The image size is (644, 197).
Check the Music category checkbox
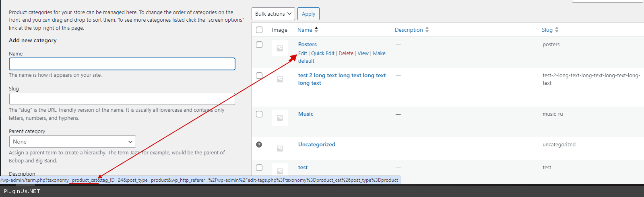pos(259,114)
